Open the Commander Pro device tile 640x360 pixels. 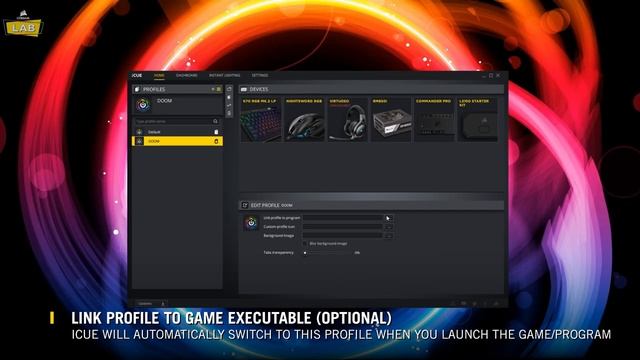pyautogui.click(x=434, y=120)
